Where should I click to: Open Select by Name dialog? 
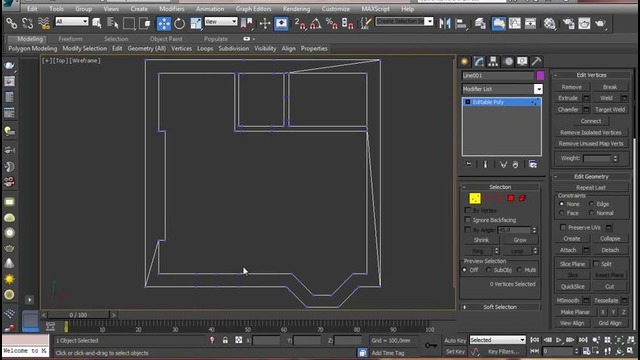[113, 24]
